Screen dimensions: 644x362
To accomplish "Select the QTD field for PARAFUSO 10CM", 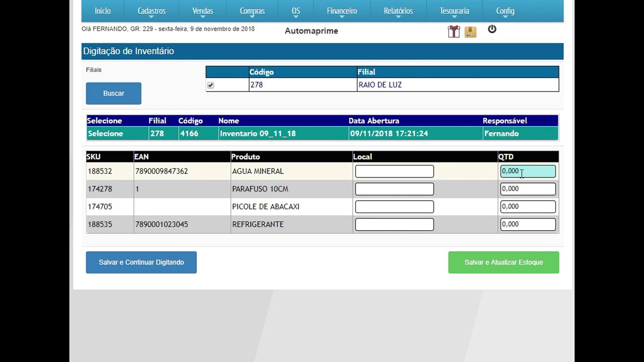I will pyautogui.click(x=528, y=189).
